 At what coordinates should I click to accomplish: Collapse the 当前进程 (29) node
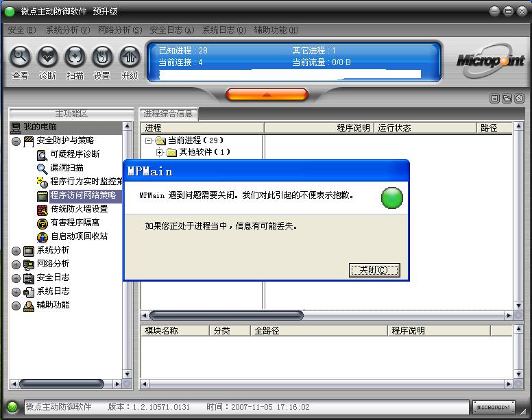click(x=148, y=140)
